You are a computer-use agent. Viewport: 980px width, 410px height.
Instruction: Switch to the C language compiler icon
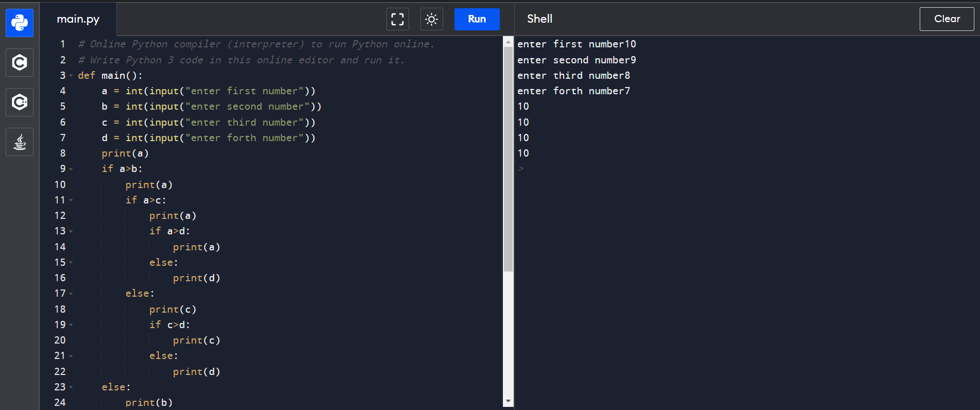click(20, 62)
